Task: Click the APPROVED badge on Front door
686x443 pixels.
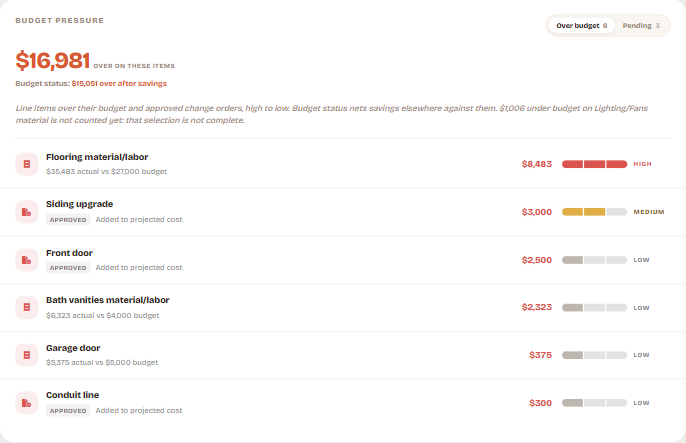Action: pos(68,268)
